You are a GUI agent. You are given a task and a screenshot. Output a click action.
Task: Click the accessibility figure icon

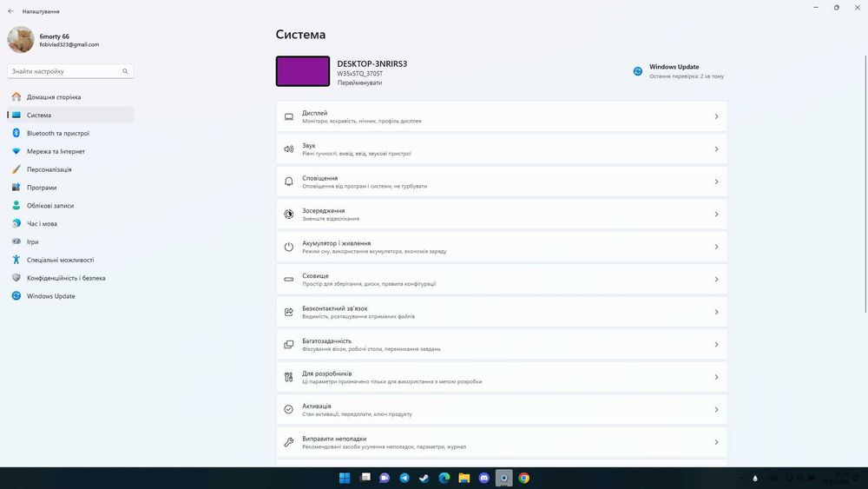point(16,260)
